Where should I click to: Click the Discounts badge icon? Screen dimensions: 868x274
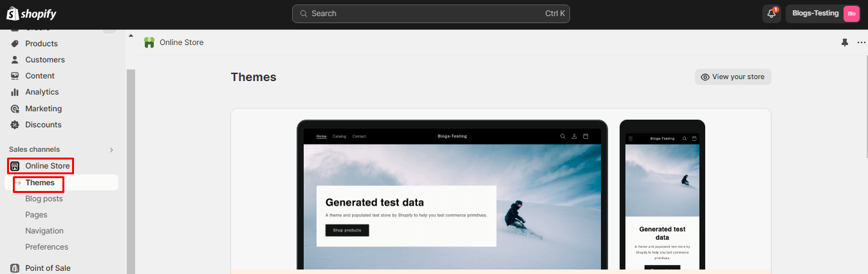(15, 125)
